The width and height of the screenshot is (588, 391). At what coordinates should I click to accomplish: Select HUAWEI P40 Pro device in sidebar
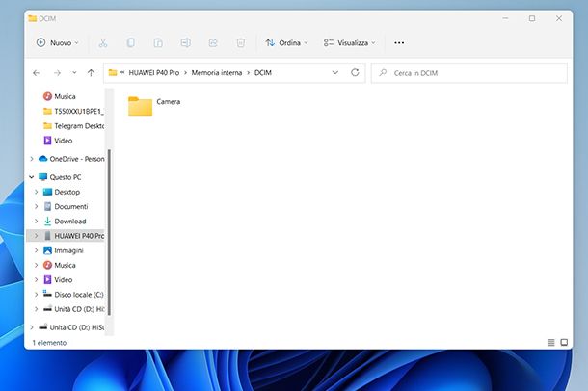point(73,236)
